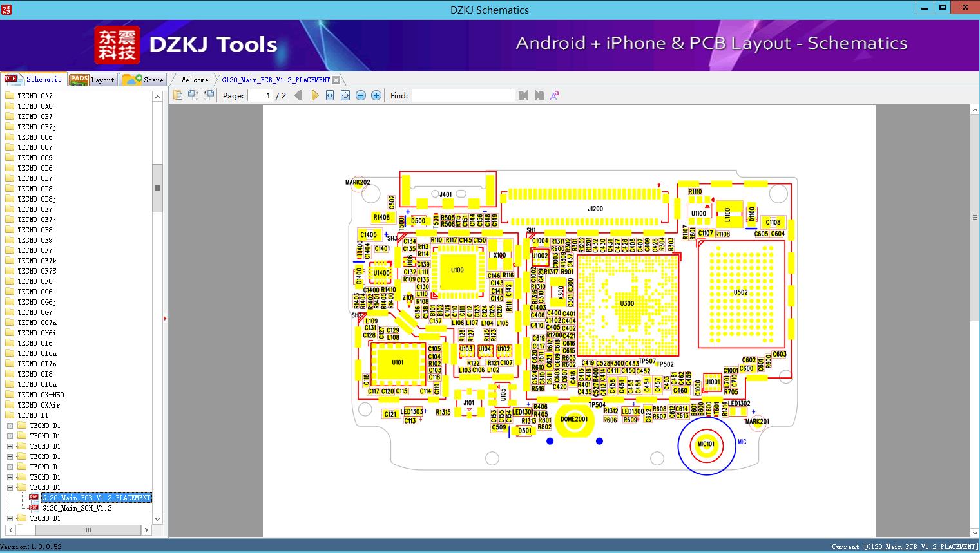
Task: Select the TECNO CI8 folder
Action: pos(35,374)
